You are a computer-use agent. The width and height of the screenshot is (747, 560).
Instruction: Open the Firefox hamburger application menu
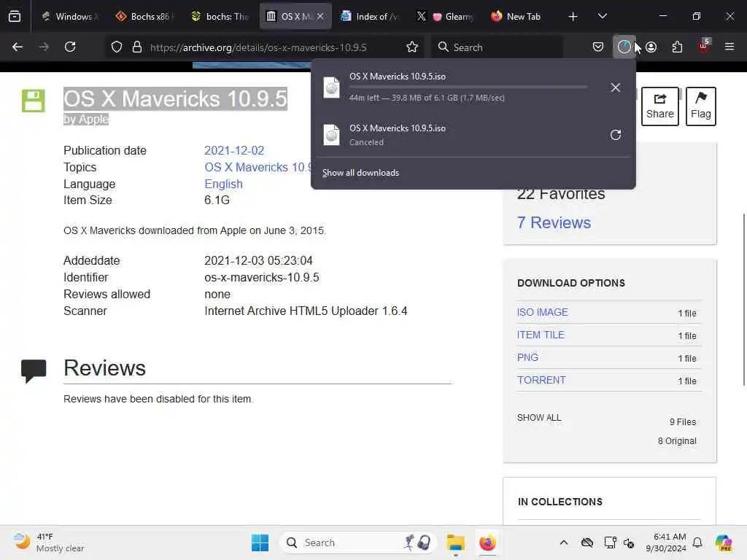729,47
